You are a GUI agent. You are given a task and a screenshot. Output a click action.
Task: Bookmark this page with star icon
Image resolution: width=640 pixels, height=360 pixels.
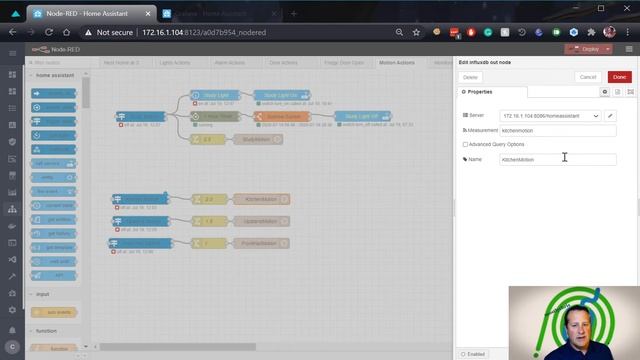(x=416, y=32)
